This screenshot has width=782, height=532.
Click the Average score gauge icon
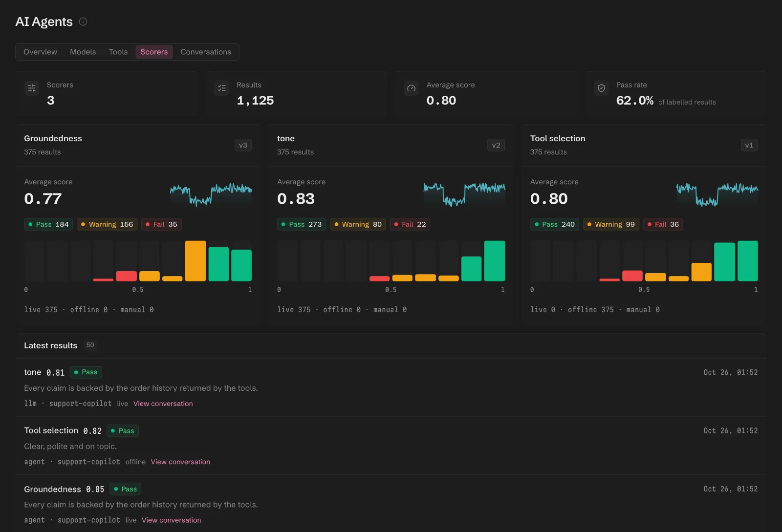[x=412, y=88]
